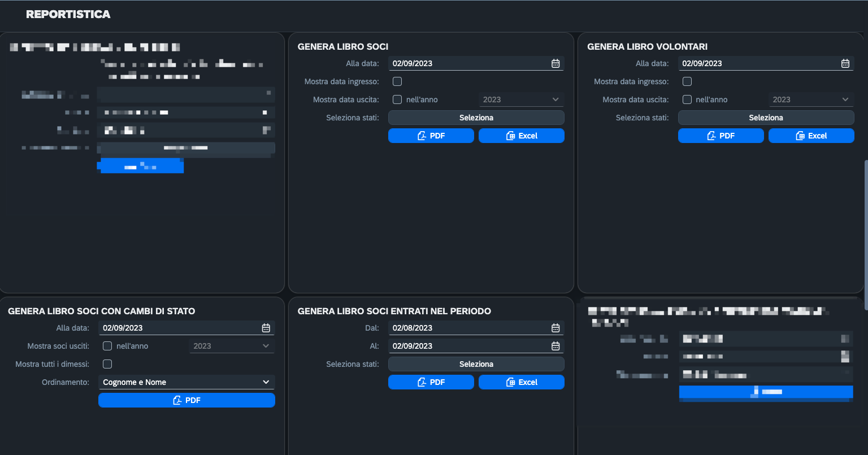Open calendar for the Dal date field
The width and height of the screenshot is (868, 455).
pyautogui.click(x=555, y=328)
